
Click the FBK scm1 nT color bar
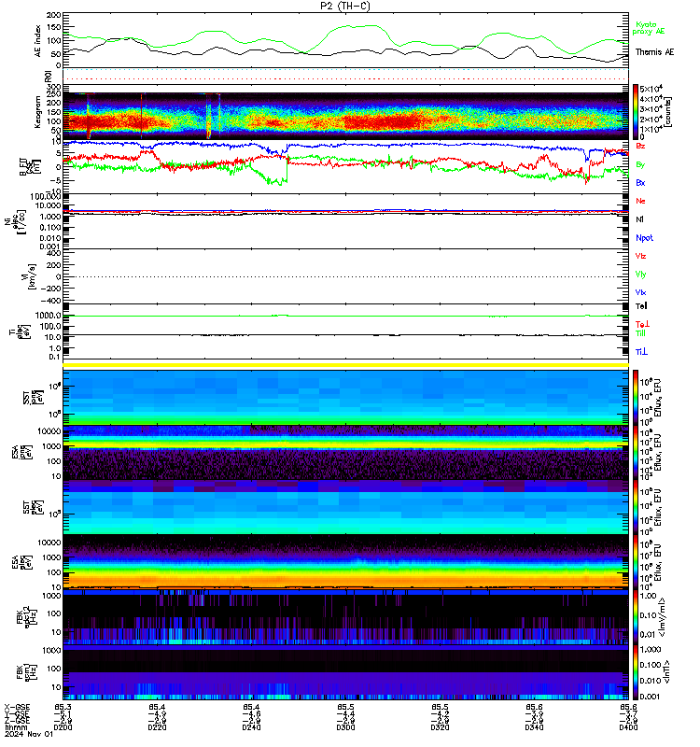click(x=636, y=672)
